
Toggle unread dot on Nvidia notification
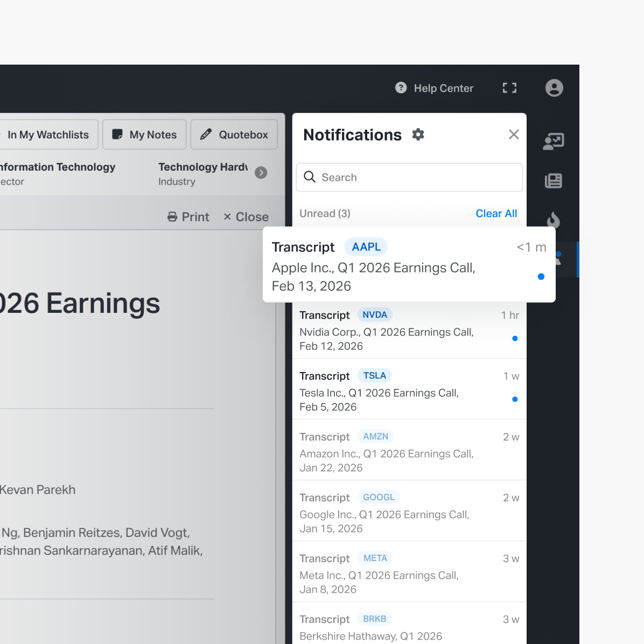coord(515,339)
